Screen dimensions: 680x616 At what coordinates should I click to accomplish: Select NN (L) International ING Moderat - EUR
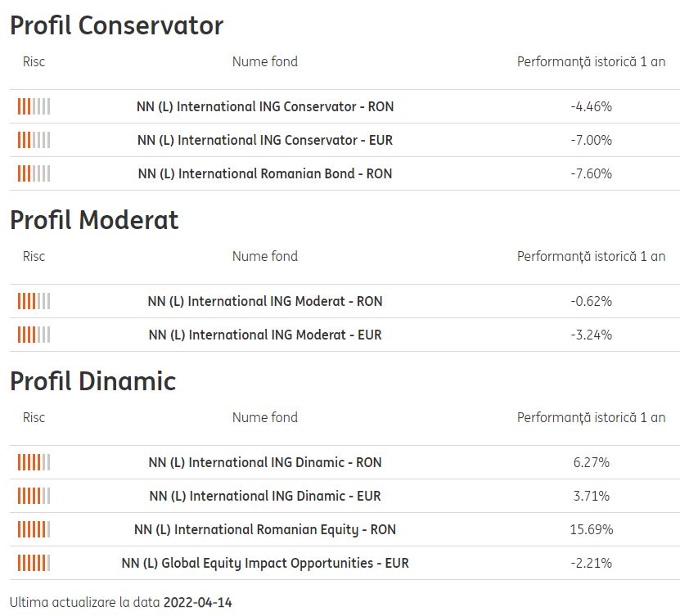[x=265, y=335]
